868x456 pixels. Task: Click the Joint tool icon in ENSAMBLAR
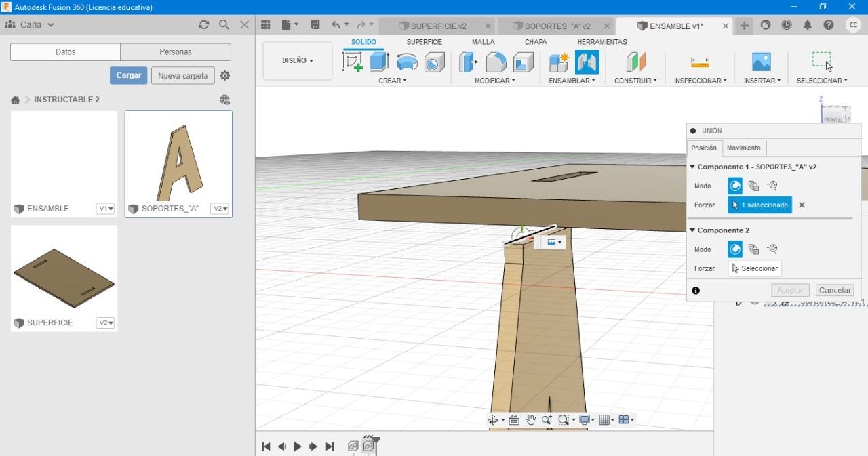click(587, 62)
